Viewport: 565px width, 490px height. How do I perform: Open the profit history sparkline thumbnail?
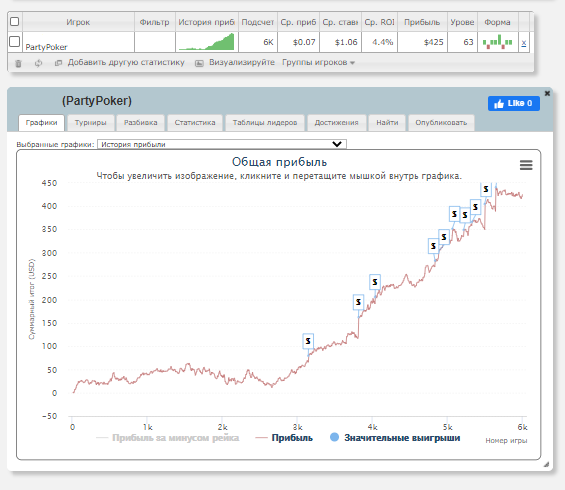206,42
